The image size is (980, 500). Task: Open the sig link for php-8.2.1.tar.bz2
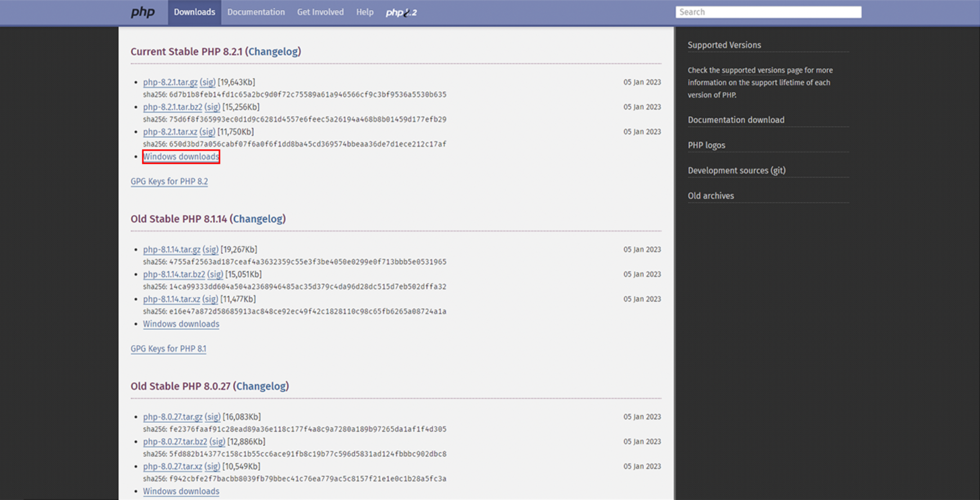[212, 107]
